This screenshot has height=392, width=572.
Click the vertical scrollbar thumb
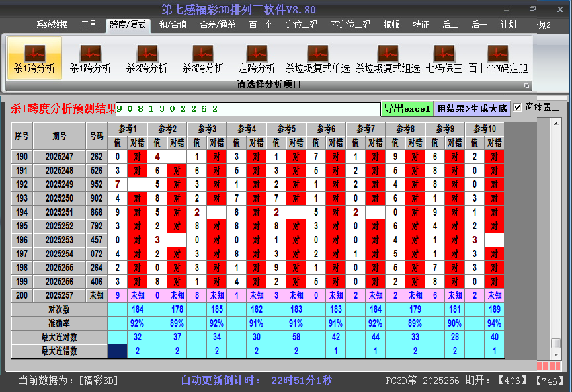(x=556, y=343)
